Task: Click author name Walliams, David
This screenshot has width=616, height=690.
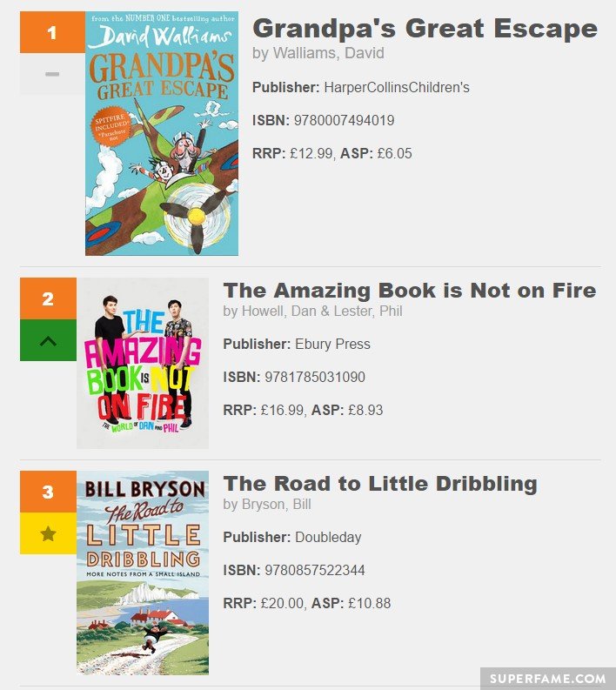Action: [x=329, y=53]
